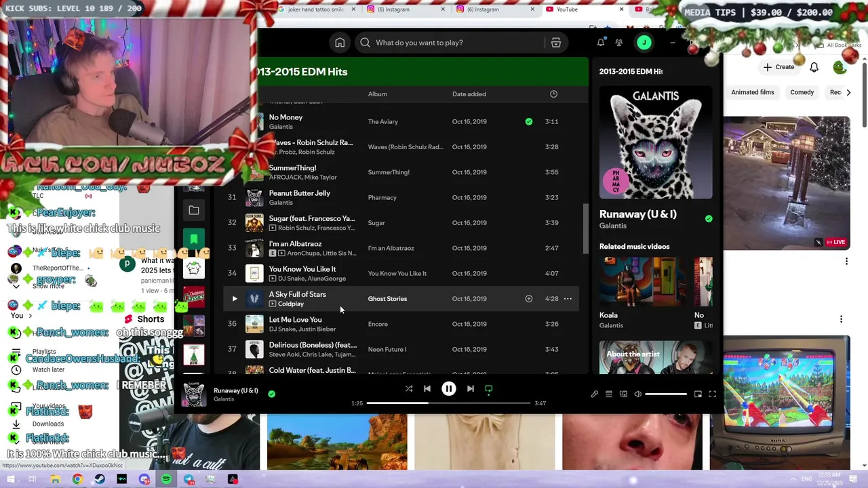Image resolution: width=868 pixels, height=488 pixels.
Task: Click YouTube Create button
Action: pyautogui.click(x=778, y=67)
